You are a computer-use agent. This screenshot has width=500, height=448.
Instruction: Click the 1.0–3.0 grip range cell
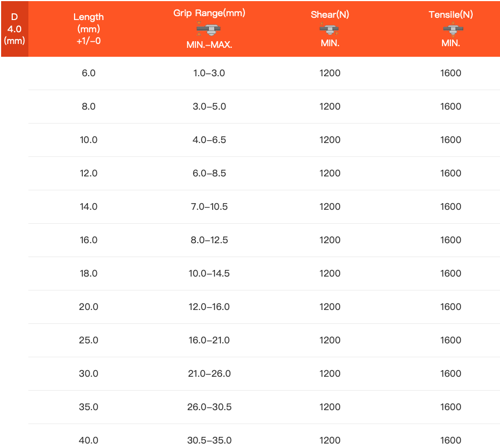pos(209,73)
